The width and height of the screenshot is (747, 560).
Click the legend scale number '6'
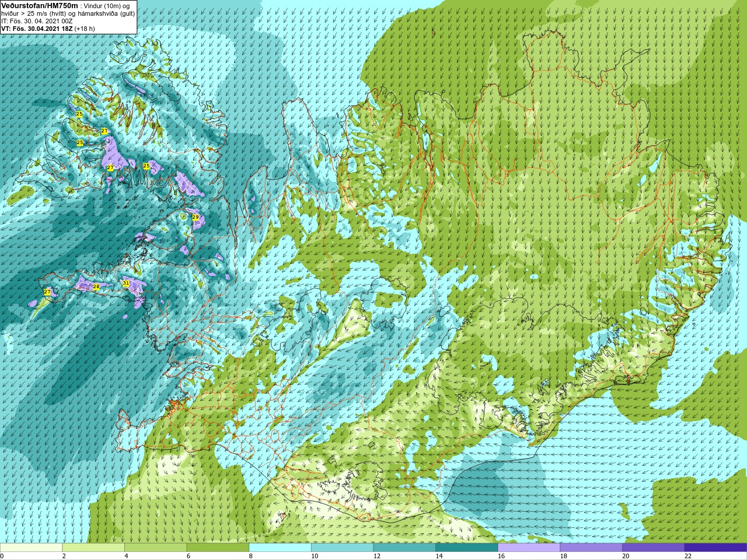tap(189, 556)
